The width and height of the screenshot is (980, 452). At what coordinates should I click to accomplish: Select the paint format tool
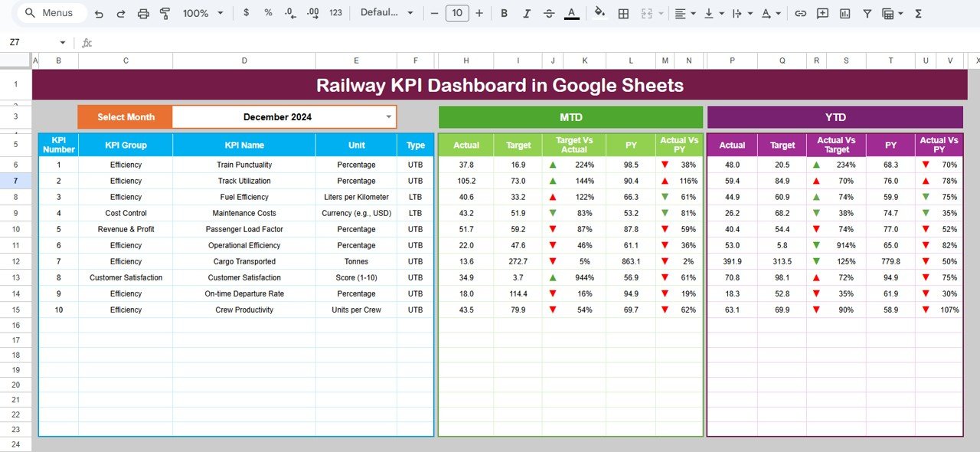coord(165,13)
